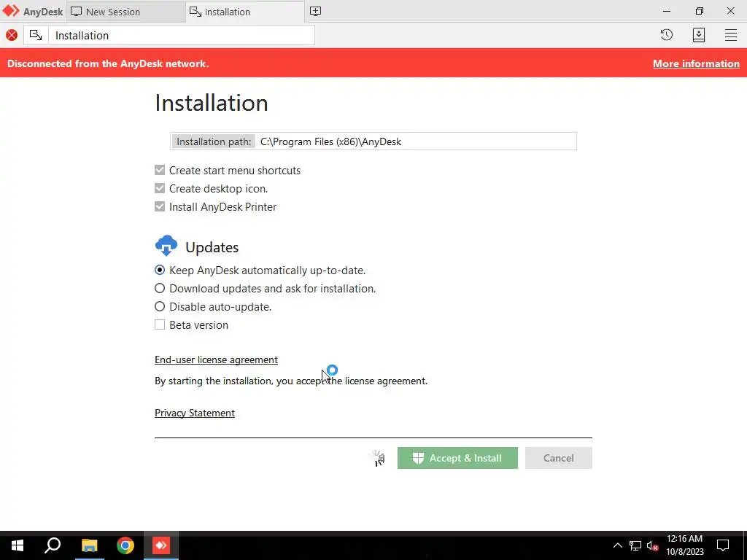Viewport: 747px width, 560px height.
Task: Launch Google Chrome from taskbar
Action: tap(125, 545)
